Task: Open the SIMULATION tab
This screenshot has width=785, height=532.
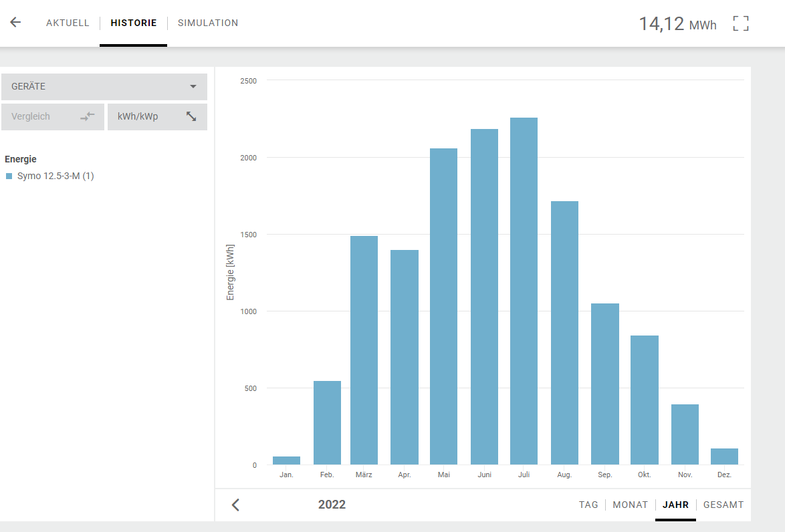Action: (208, 23)
